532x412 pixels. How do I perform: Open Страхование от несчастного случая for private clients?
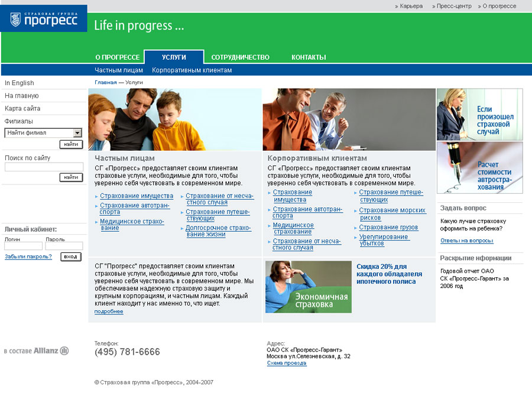219,199
